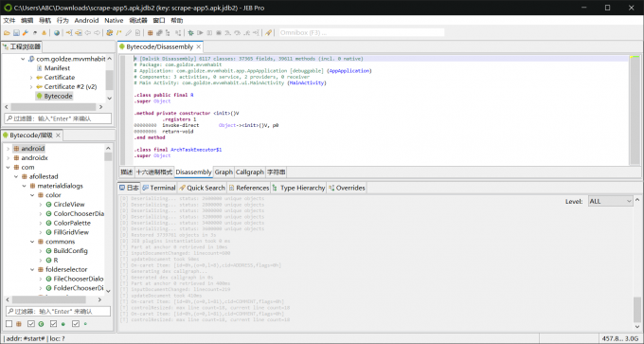Viewport: 644px width, 344px height.
Task: Collapse the folderselector package node
Action: coord(32,270)
